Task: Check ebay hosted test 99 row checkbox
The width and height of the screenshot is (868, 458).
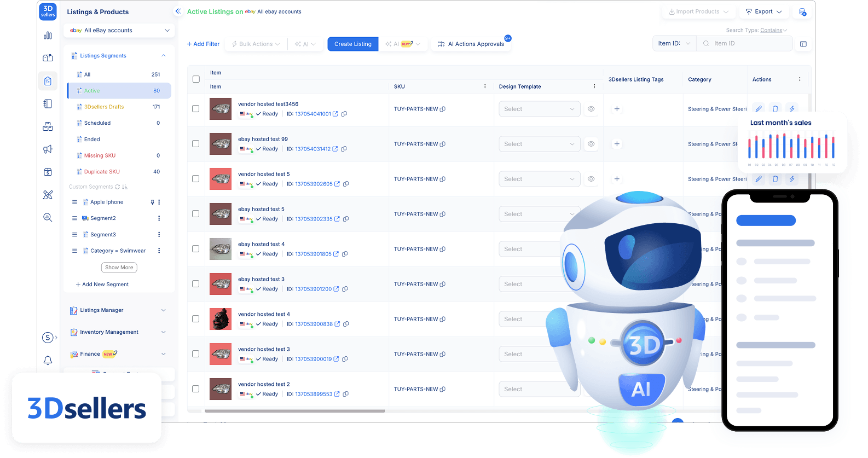Action: [195, 144]
